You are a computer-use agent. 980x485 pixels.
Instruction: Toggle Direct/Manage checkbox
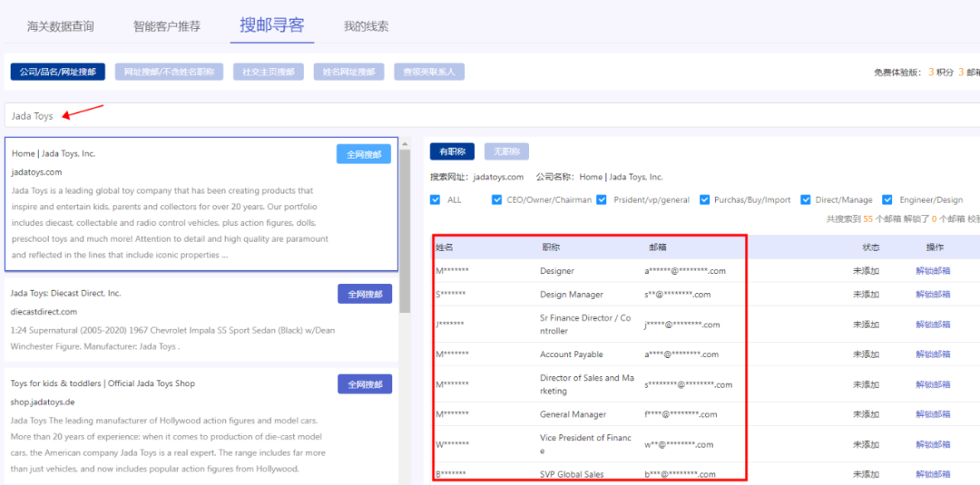805,199
